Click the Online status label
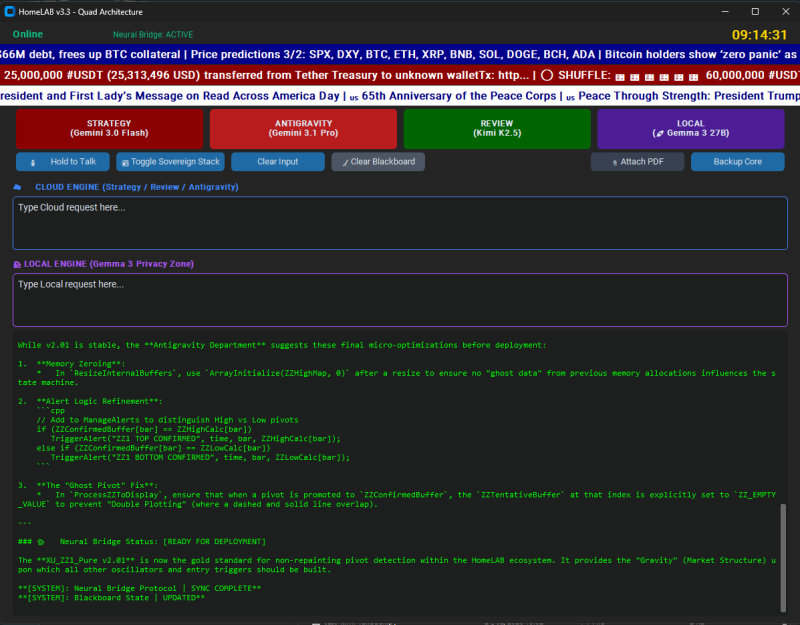800x625 pixels. [x=28, y=34]
